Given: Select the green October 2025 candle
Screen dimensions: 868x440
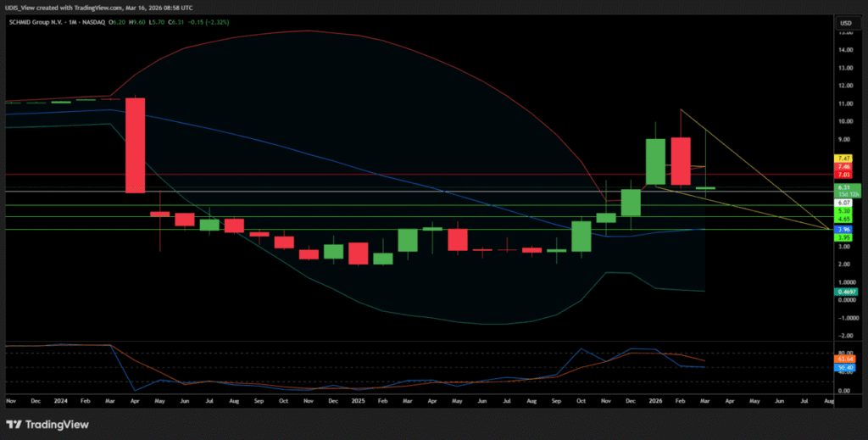Looking at the screenshot, I should [x=581, y=237].
